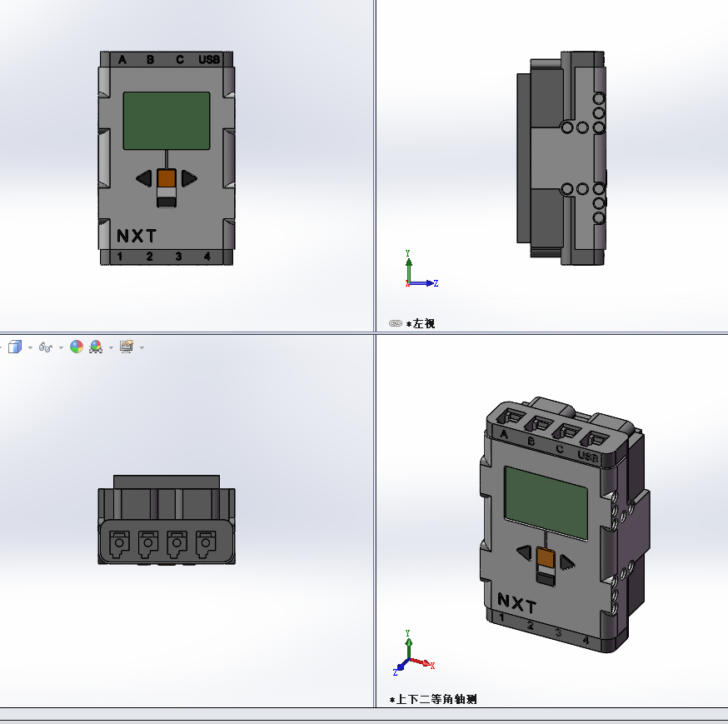Expand the View Settings dropdown arrow

142,347
